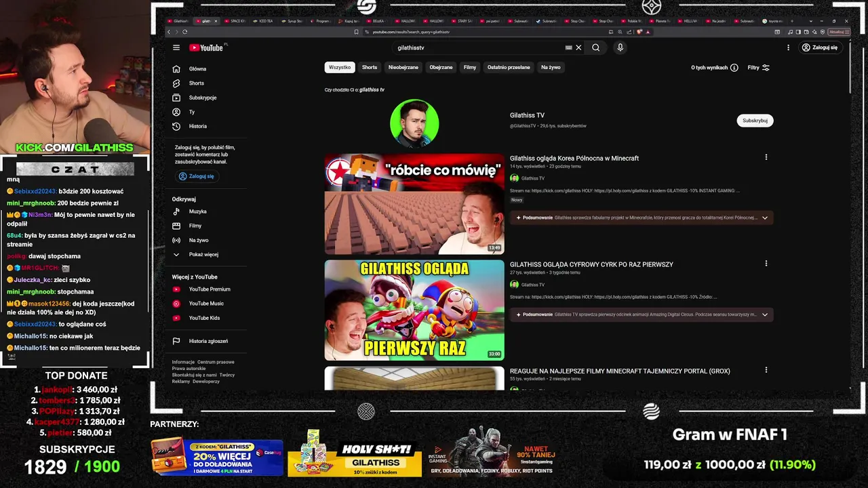Click the search magnifier button
Image resolution: width=868 pixels, height=488 pixels.
[595, 47]
